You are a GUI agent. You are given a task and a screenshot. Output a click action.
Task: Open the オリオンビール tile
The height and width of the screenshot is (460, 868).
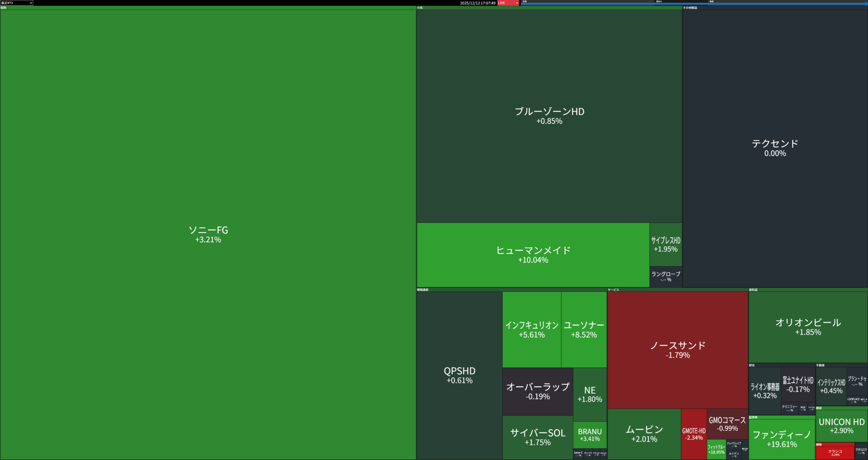(x=808, y=327)
